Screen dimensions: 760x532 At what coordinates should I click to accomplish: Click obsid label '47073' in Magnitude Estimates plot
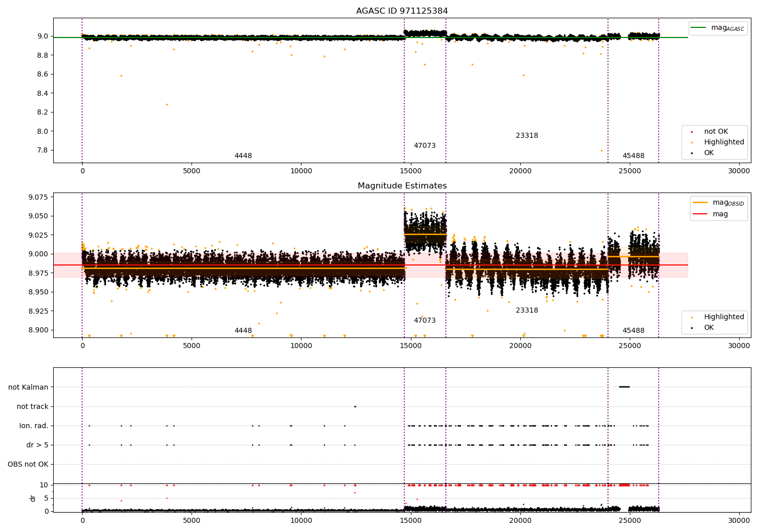pos(425,321)
